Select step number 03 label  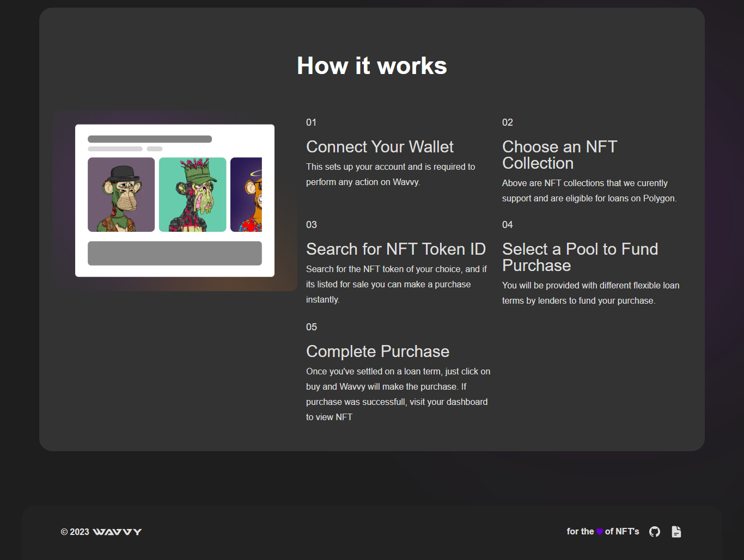click(x=312, y=224)
